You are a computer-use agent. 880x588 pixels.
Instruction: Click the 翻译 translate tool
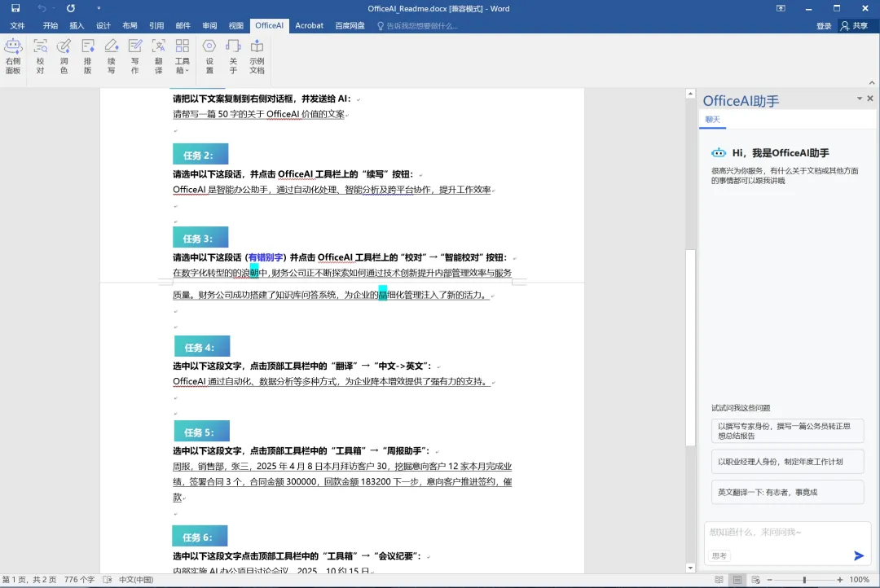coord(158,56)
